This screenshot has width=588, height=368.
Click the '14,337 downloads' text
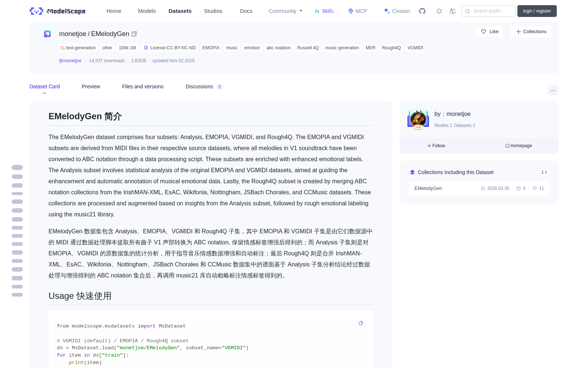pos(107,61)
